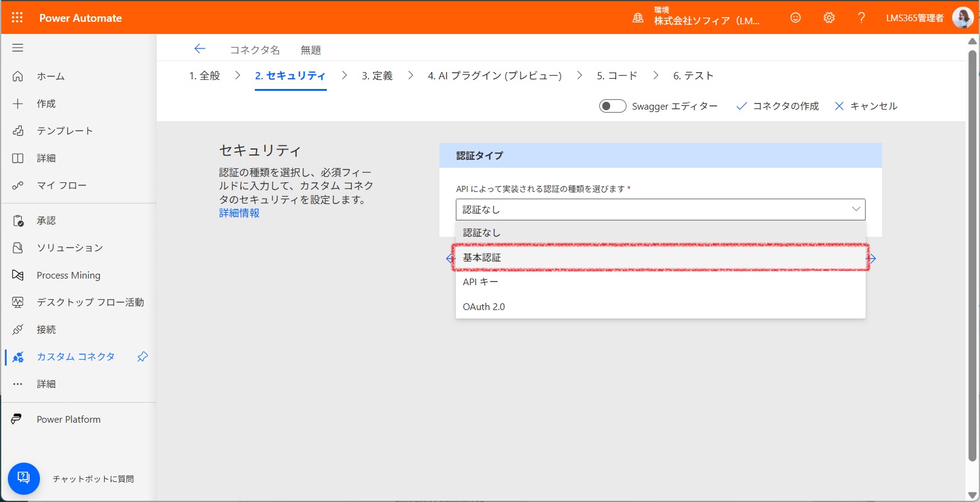
Task: Click the デスクトップ フロー活動 monitor icon
Action: tap(18, 302)
